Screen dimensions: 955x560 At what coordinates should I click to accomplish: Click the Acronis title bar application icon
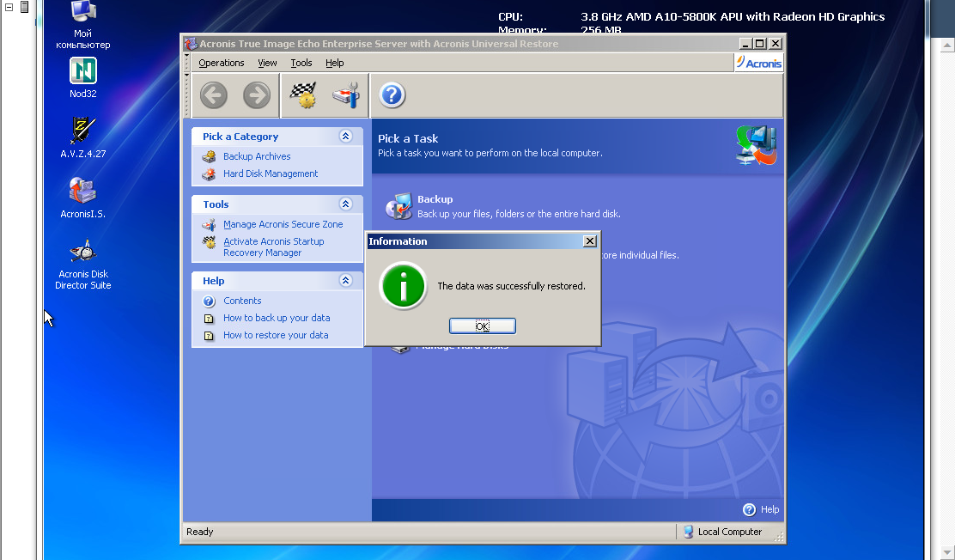click(192, 44)
